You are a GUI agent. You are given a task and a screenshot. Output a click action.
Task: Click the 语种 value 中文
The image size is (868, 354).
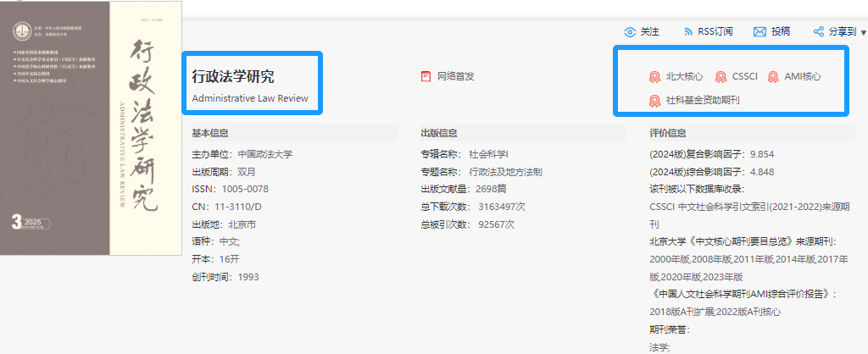[230, 241]
